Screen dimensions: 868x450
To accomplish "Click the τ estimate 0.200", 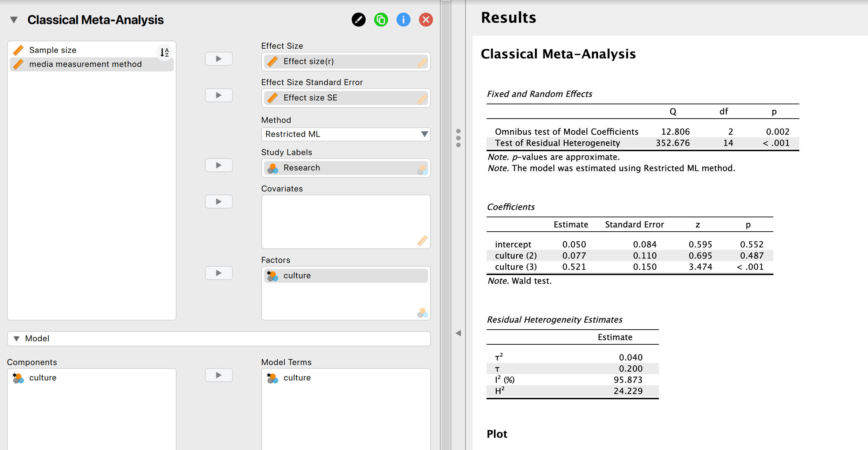I will tap(631, 369).
